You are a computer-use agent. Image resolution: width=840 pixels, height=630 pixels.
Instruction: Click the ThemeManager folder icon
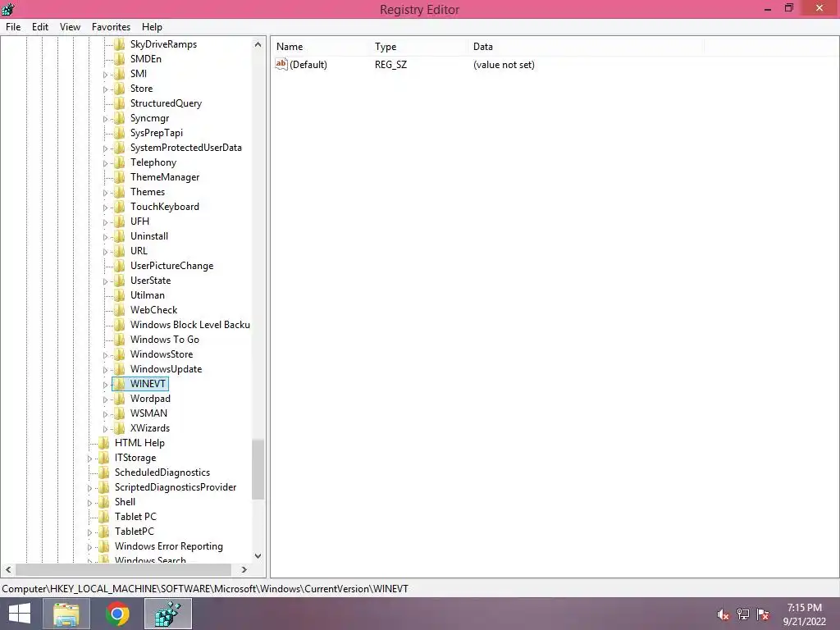pyautogui.click(x=120, y=177)
